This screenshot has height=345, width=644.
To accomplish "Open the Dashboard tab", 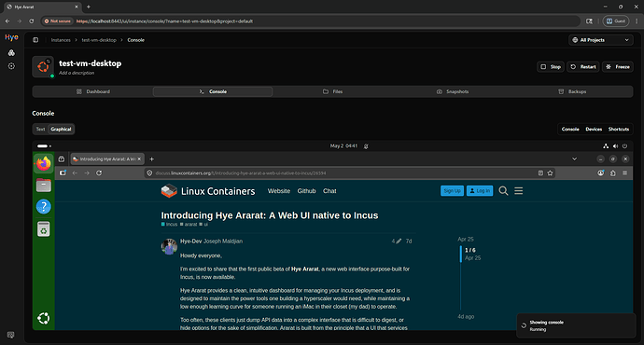I will click(x=92, y=91).
